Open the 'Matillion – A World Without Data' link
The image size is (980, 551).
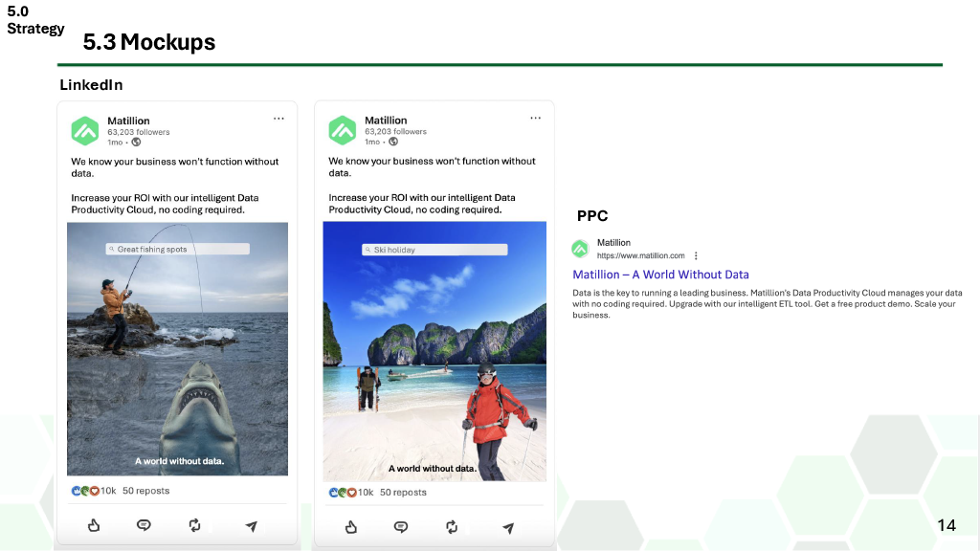point(660,275)
